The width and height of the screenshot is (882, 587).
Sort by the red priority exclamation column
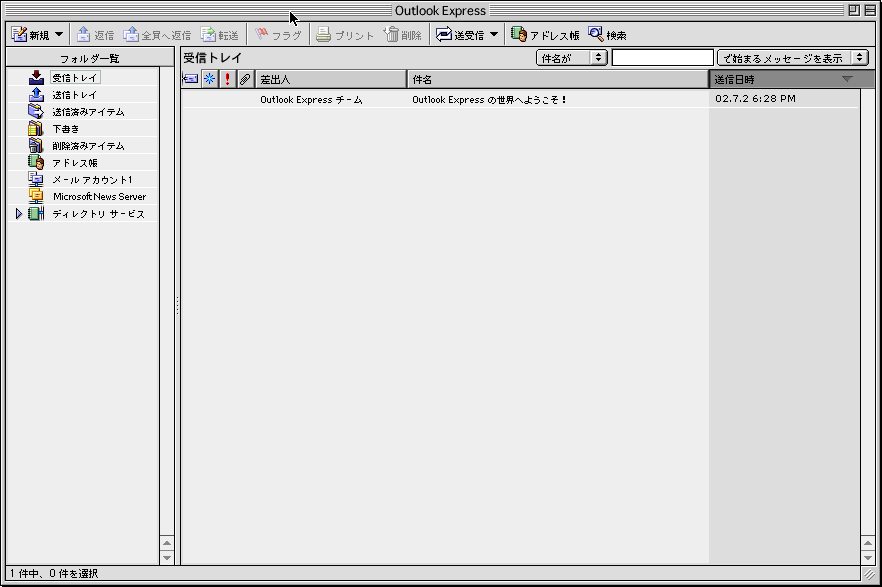(x=227, y=79)
